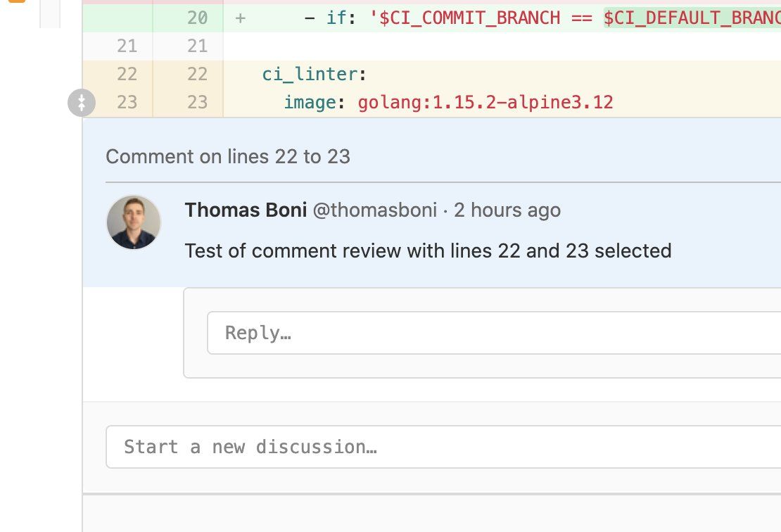
Task: Click new line number 23 in gutter
Action: click(x=197, y=103)
